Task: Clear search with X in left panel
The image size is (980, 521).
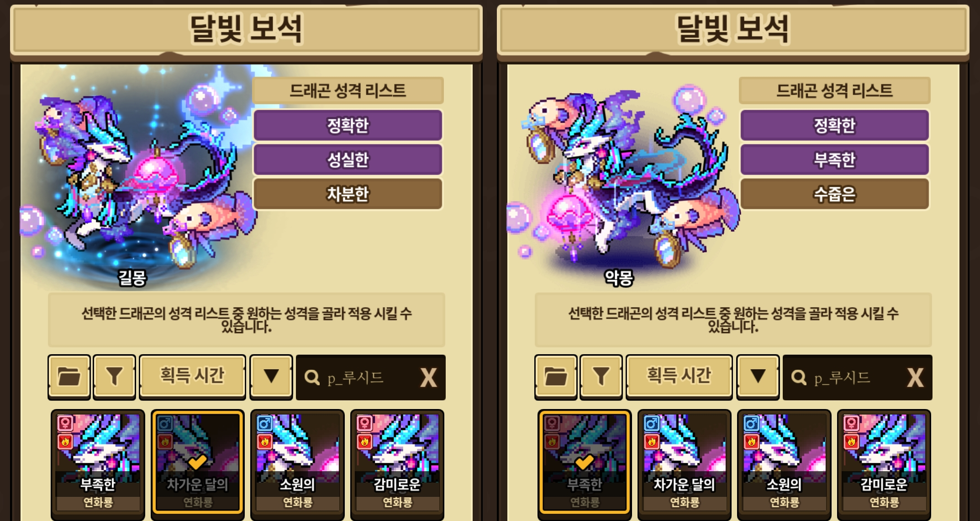Action: (428, 377)
